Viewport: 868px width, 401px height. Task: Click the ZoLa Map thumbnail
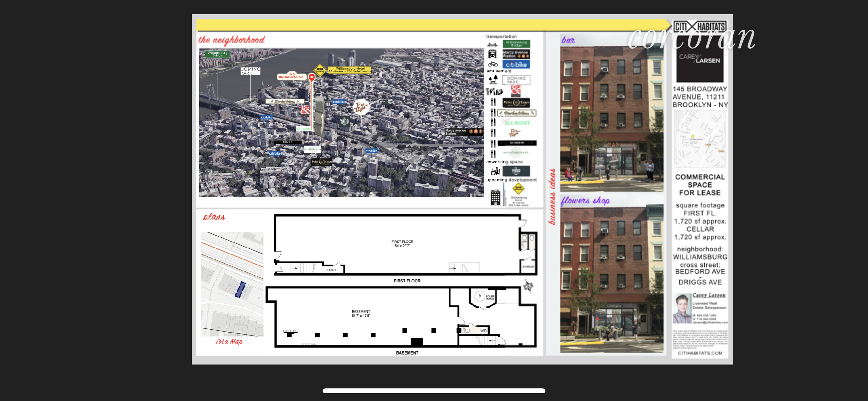point(232,284)
